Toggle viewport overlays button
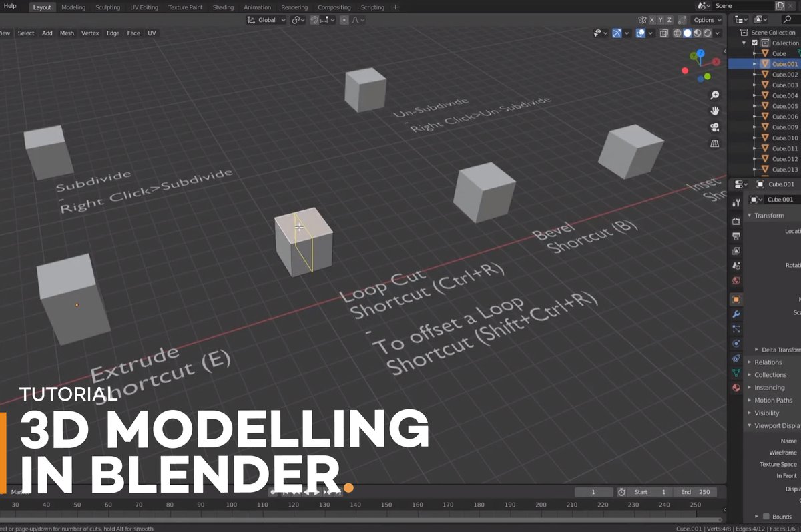801x532 pixels. [x=640, y=33]
